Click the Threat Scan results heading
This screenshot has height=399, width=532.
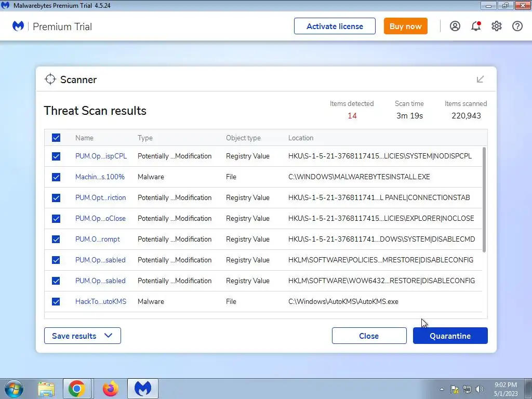(x=95, y=111)
